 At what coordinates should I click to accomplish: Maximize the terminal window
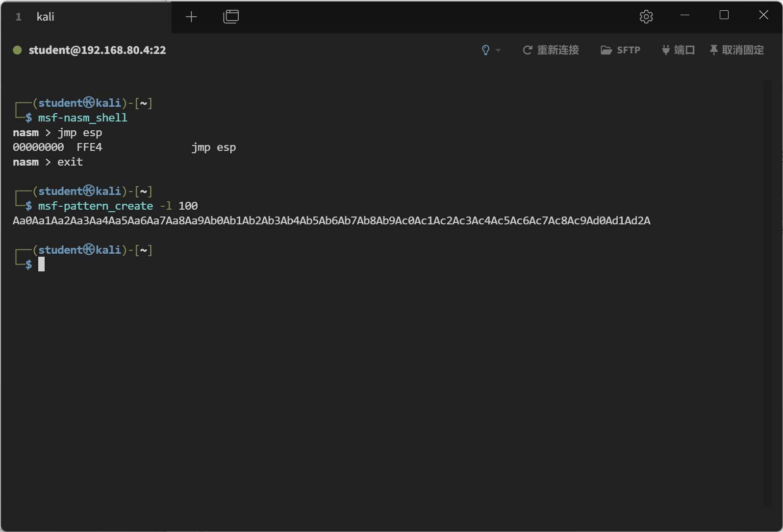click(724, 15)
